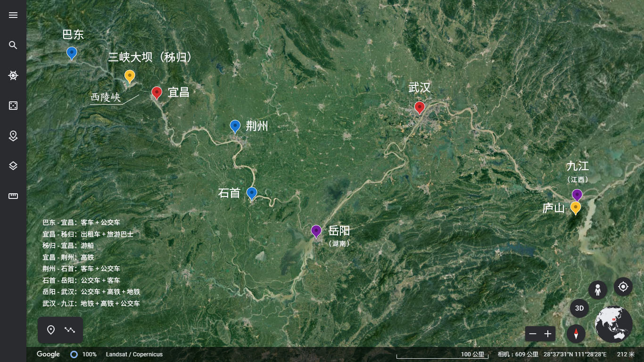
Task: Click the 巴东 label
Action: (x=73, y=34)
